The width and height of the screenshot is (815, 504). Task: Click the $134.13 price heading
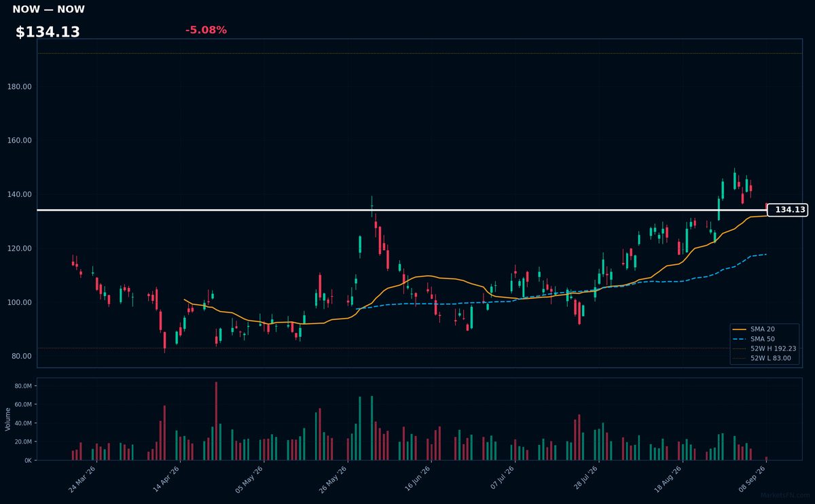pos(48,32)
